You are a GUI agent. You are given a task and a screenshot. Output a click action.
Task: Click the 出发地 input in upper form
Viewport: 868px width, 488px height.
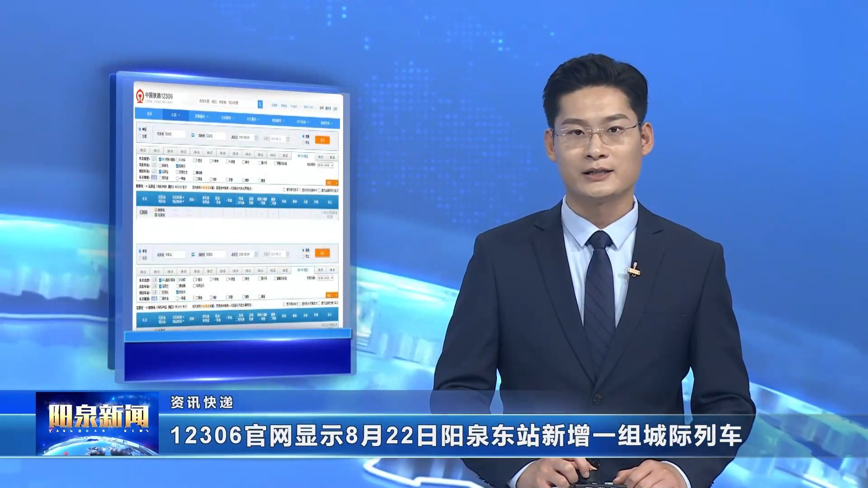tap(175, 134)
